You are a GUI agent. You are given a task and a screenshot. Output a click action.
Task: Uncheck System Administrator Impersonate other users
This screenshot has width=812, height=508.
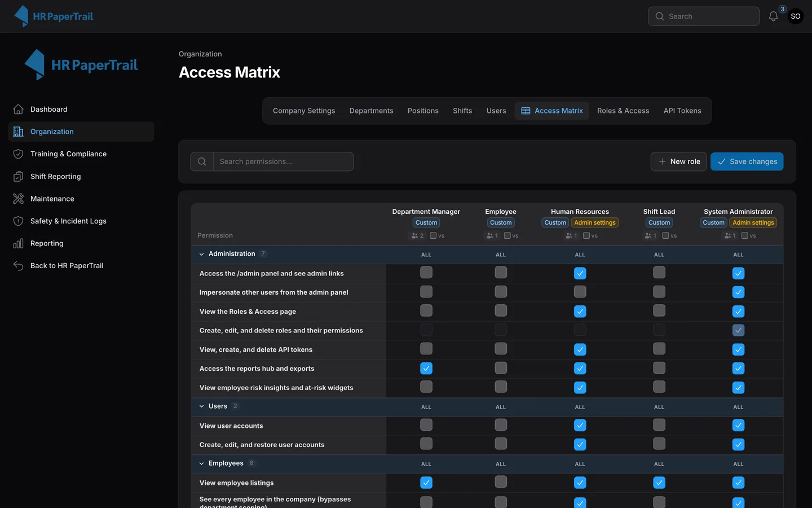tap(738, 292)
